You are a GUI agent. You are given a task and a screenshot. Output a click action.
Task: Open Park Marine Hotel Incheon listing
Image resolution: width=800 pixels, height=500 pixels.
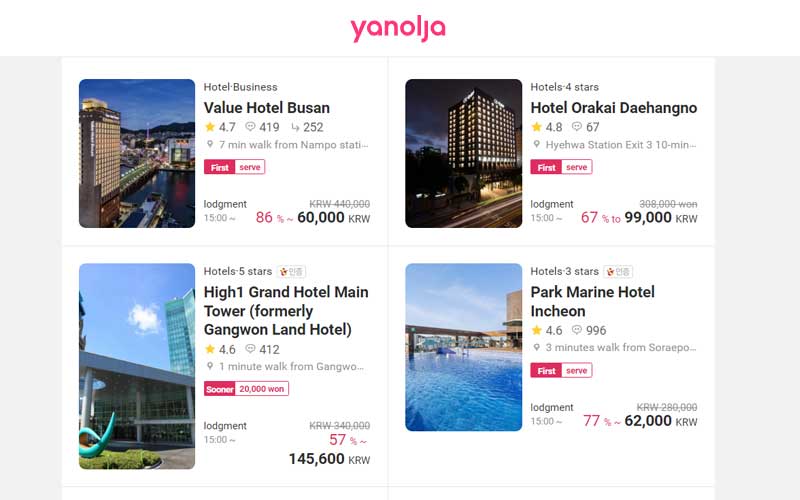tap(592, 302)
